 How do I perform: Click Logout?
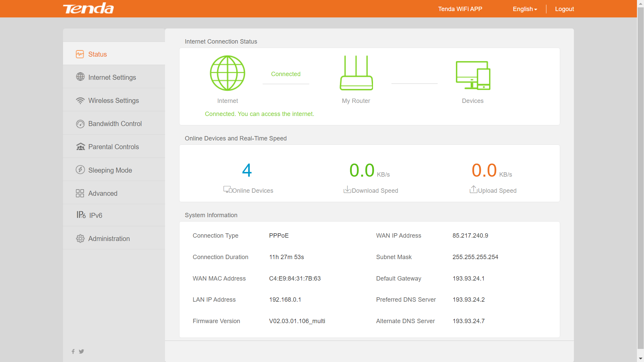point(565,9)
